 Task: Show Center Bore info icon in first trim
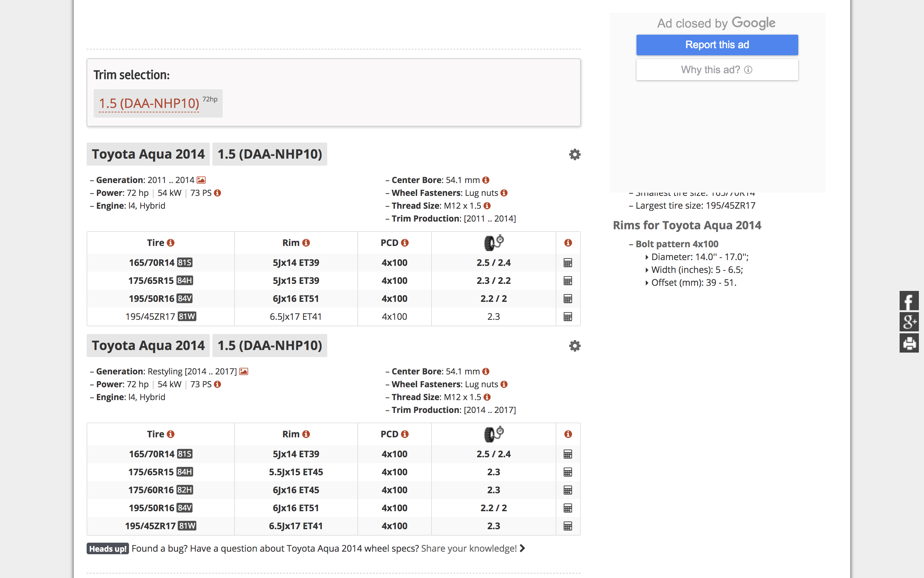(486, 180)
